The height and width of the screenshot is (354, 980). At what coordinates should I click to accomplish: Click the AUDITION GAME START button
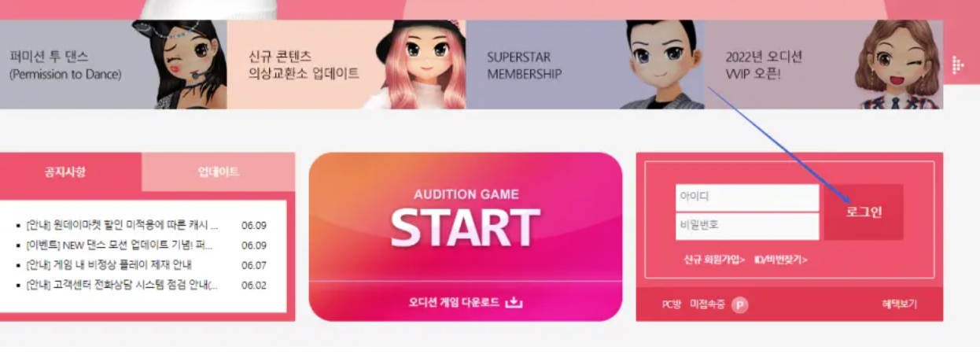[466, 217]
